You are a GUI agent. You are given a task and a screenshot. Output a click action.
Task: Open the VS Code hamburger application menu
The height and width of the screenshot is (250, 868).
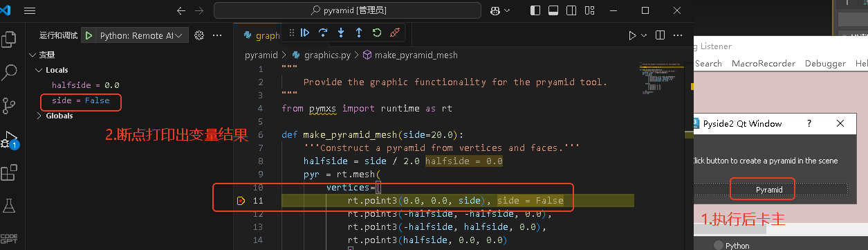[30, 10]
